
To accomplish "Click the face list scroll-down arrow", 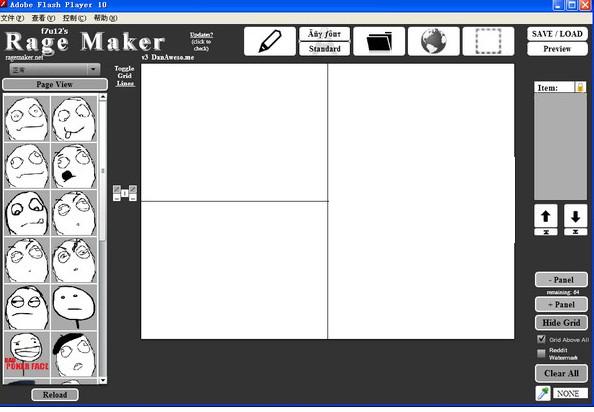I will coord(103,380).
